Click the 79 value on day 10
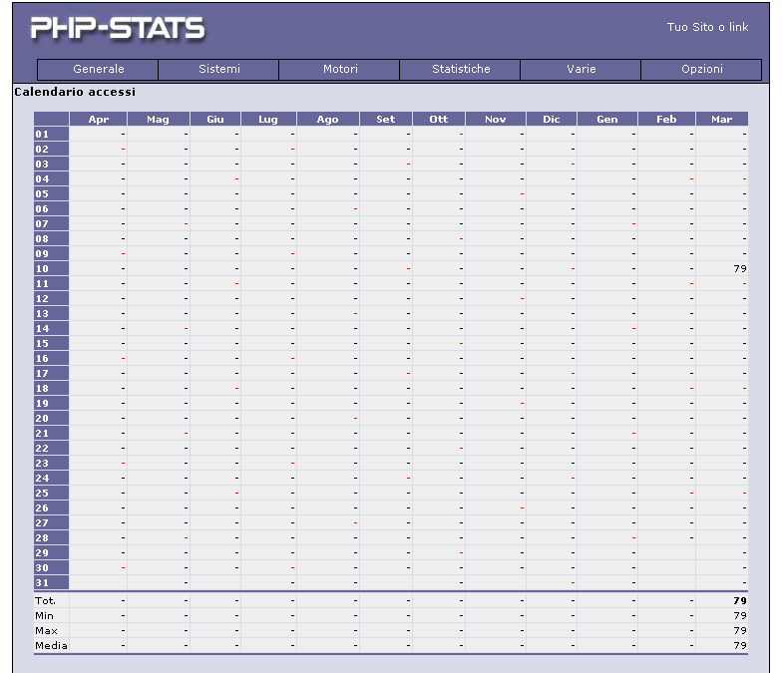This screenshot has height=673, width=784. pos(739,269)
